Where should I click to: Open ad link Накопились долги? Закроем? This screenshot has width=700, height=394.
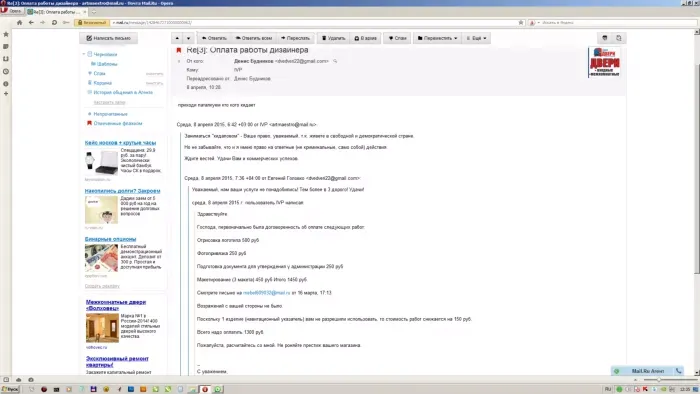click(122, 191)
